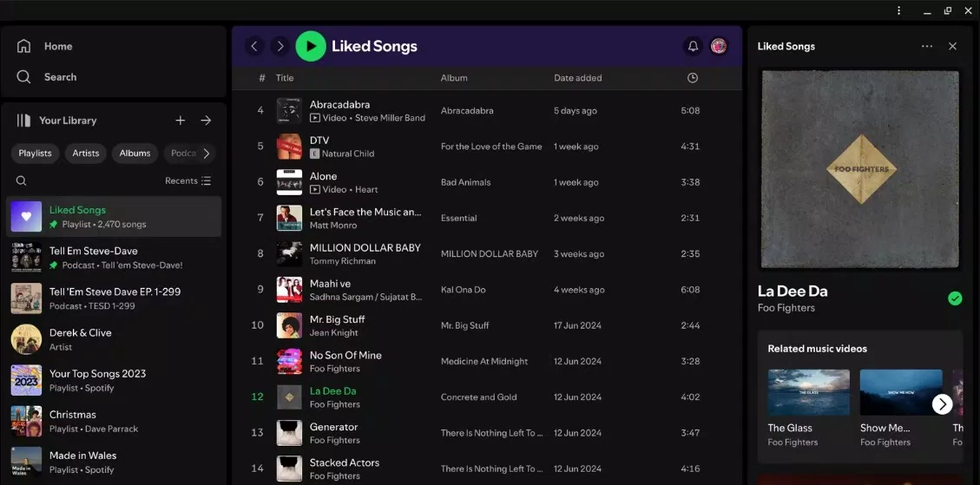
Task: Select the MILLION DOLLAR BABY track title
Action: (x=365, y=248)
